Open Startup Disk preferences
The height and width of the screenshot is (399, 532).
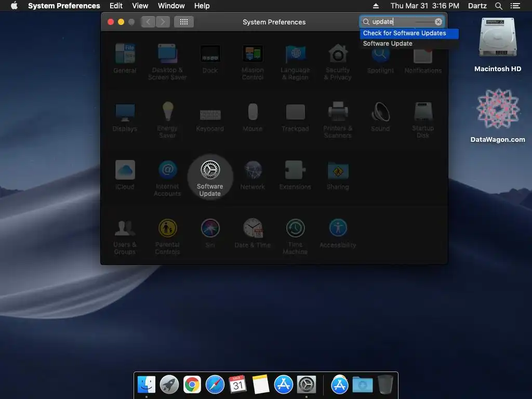pyautogui.click(x=423, y=120)
